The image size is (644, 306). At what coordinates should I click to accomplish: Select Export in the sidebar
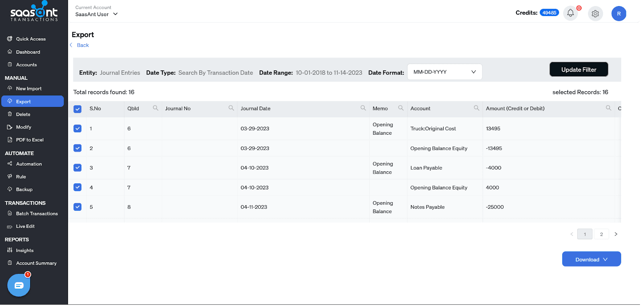[33, 101]
